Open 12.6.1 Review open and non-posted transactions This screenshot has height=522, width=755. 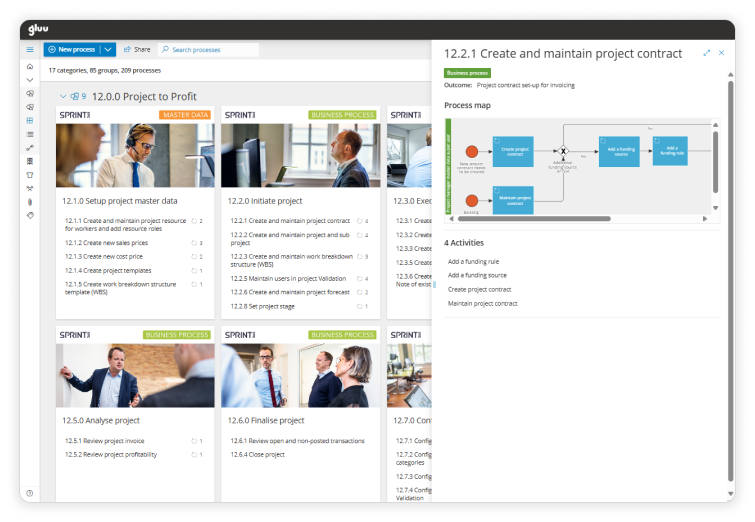(x=297, y=441)
